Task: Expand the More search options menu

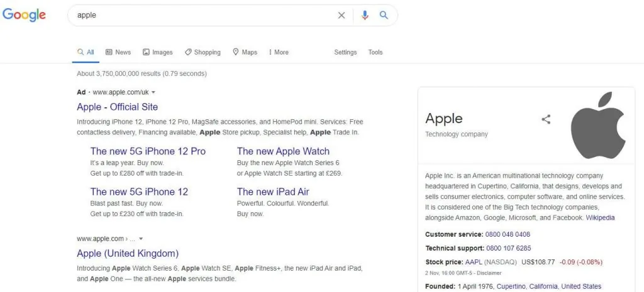Action: click(x=279, y=52)
